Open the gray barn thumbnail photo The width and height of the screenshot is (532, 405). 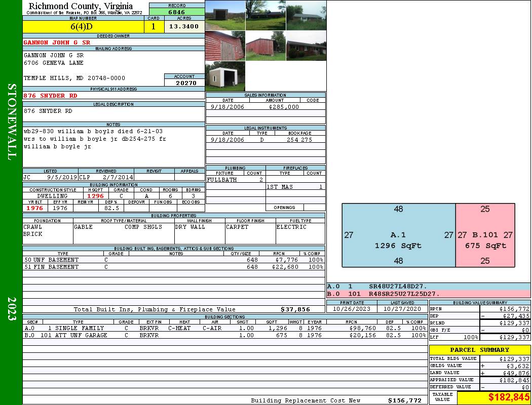pyautogui.click(x=225, y=15)
